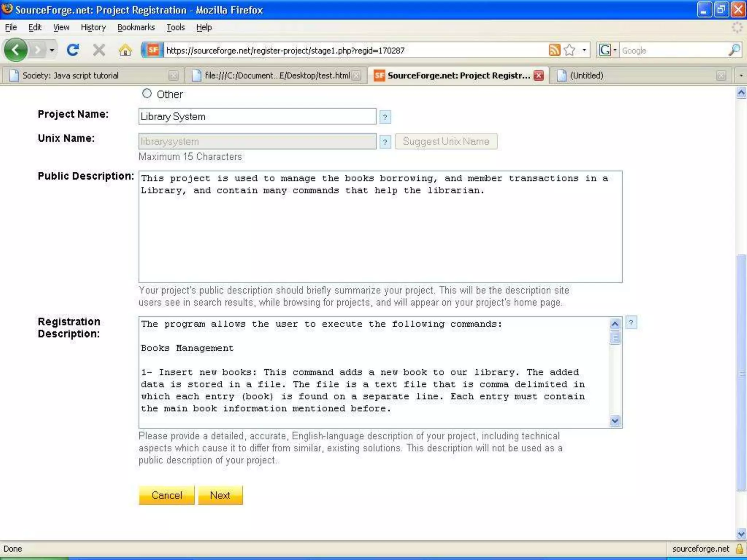Open the View menu

pos(61,27)
